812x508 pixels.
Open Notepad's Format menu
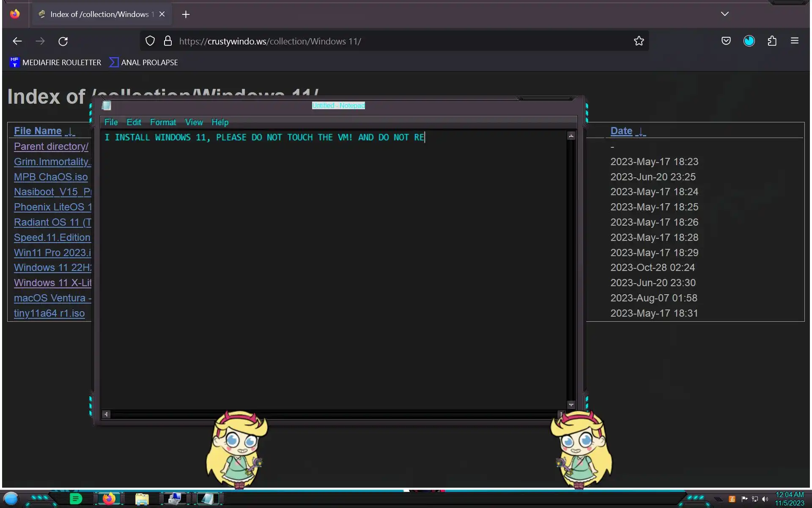tap(163, 122)
